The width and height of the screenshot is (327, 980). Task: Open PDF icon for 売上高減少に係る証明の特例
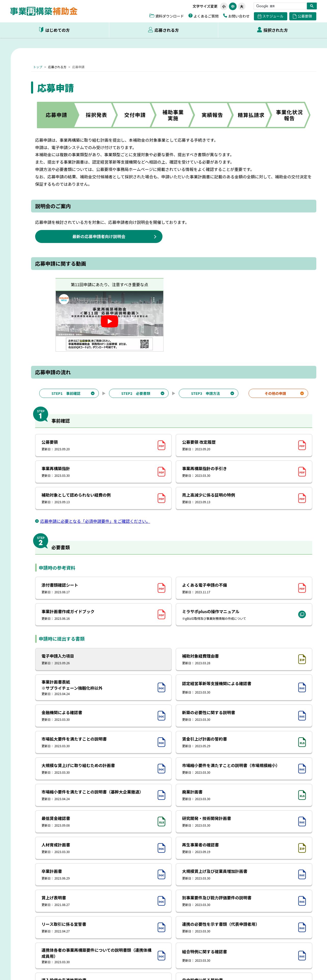click(x=302, y=498)
